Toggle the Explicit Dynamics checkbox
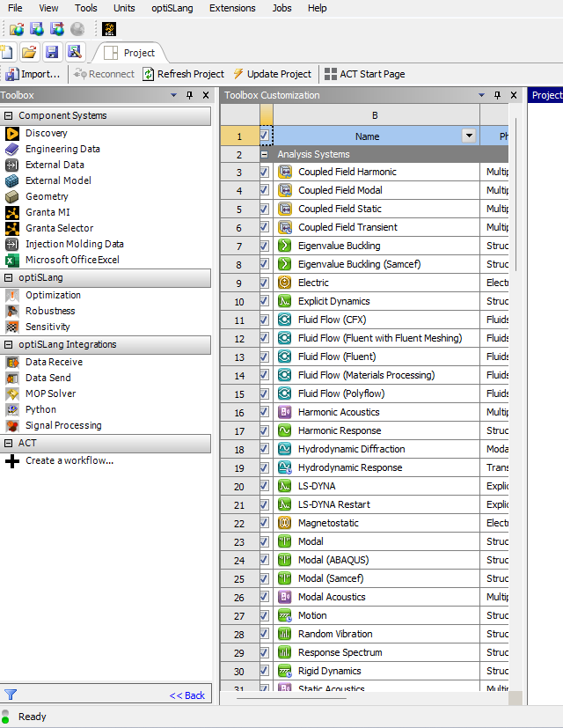563x728 pixels. (x=265, y=301)
